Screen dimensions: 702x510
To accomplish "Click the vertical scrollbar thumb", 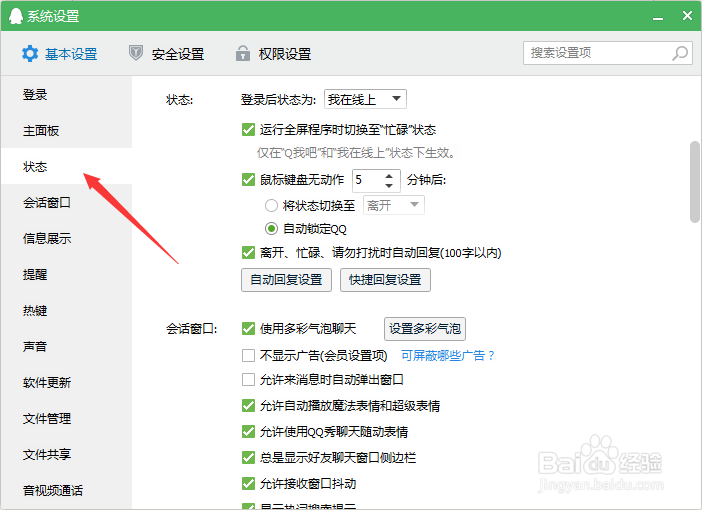I will [x=694, y=182].
